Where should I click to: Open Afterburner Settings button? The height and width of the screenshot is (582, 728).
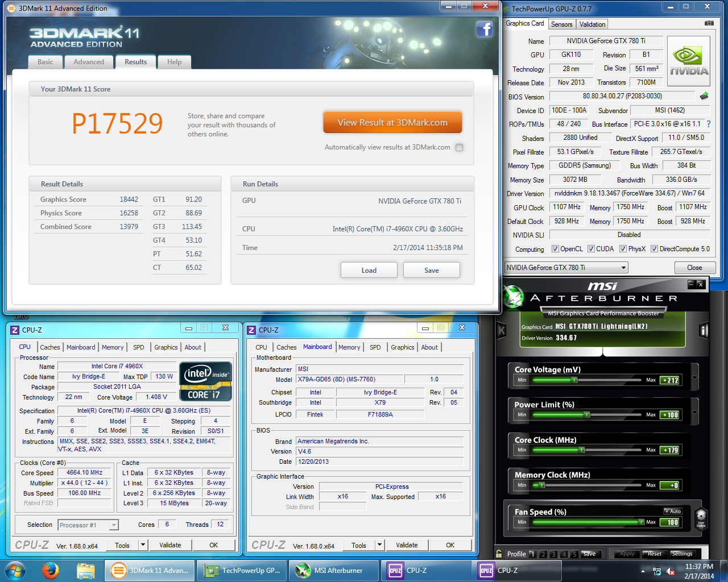click(681, 554)
